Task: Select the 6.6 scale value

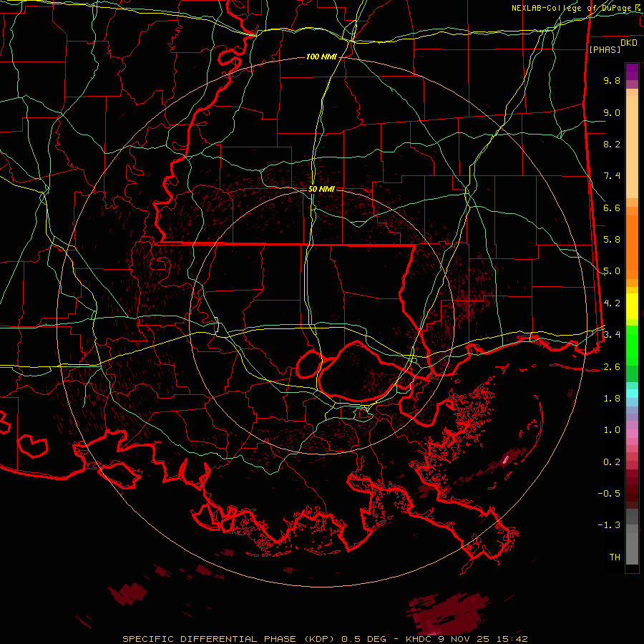Action: click(612, 208)
